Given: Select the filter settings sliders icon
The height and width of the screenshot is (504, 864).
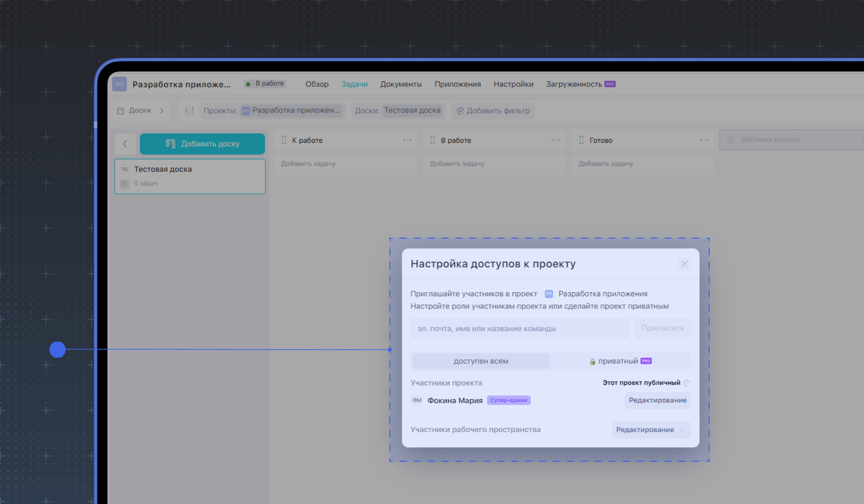Looking at the screenshot, I should (x=189, y=110).
